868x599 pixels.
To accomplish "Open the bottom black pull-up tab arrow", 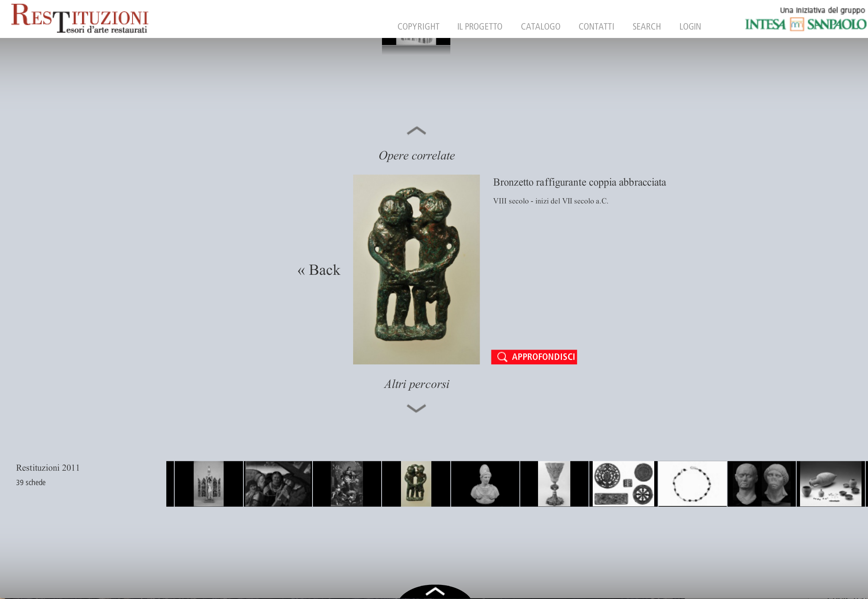I will pyautogui.click(x=435, y=592).
